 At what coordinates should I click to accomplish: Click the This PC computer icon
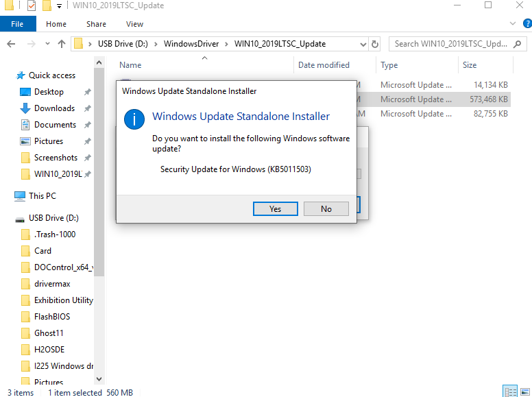click(20, 196)
